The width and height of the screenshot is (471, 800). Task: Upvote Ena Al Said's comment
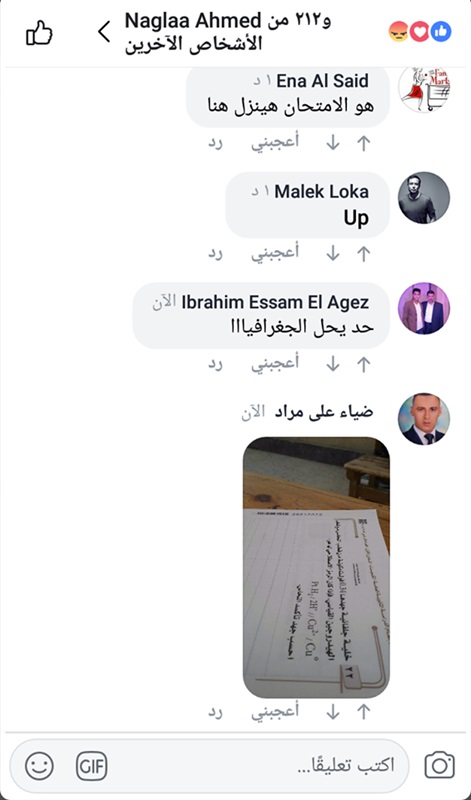(363, 143)
